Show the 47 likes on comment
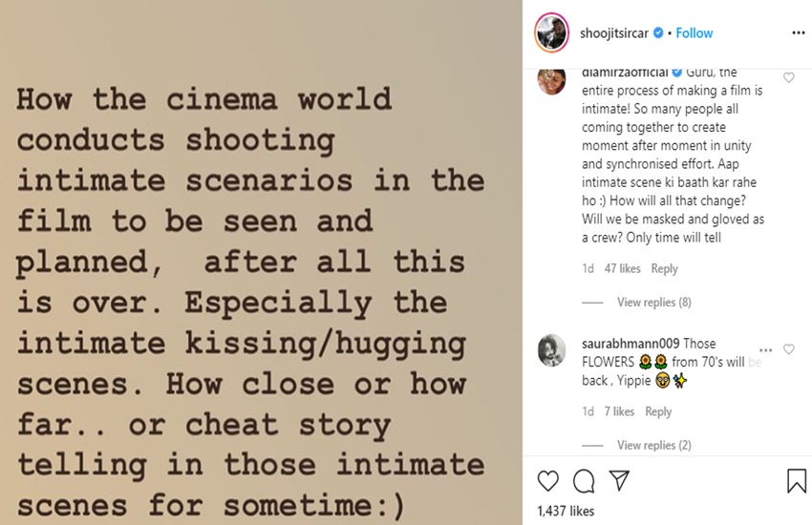This screenshot has width=812, height=525. click(x=622, y=269)
